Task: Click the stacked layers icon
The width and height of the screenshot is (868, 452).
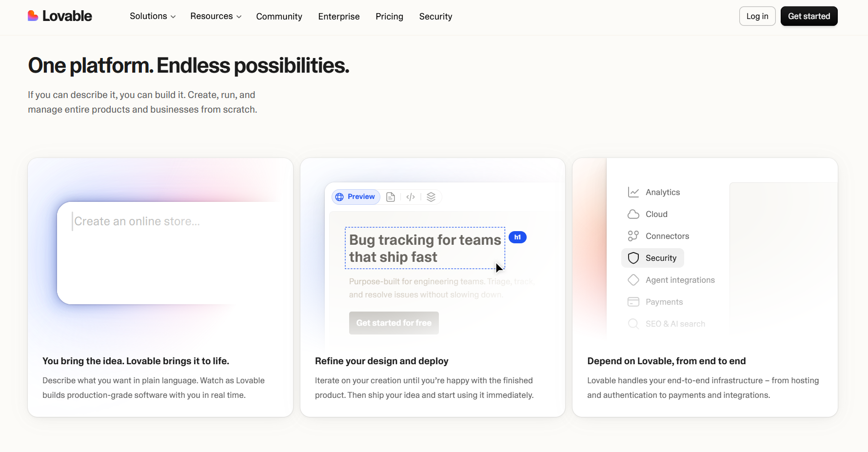Action: pyautogui.click(x=431, y=197)
